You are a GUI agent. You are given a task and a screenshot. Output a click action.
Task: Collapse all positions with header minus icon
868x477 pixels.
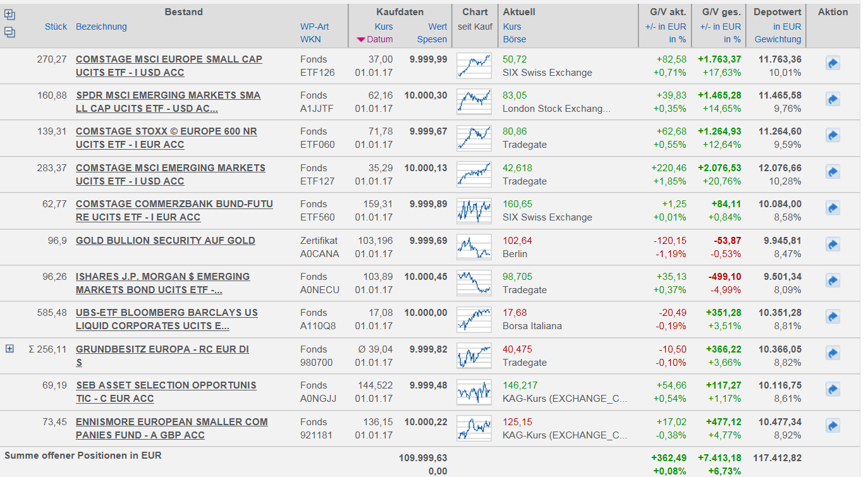[9, 32]
